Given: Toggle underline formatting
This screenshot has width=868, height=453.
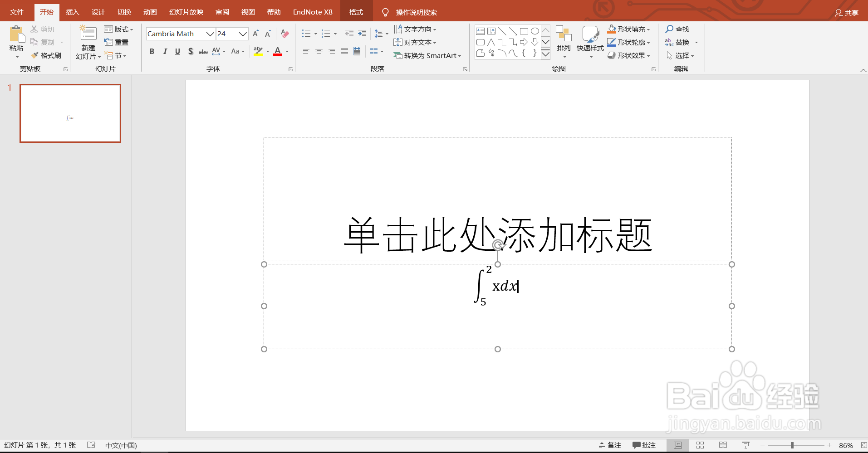Looking at the screenshot, I should pos(178,51).
